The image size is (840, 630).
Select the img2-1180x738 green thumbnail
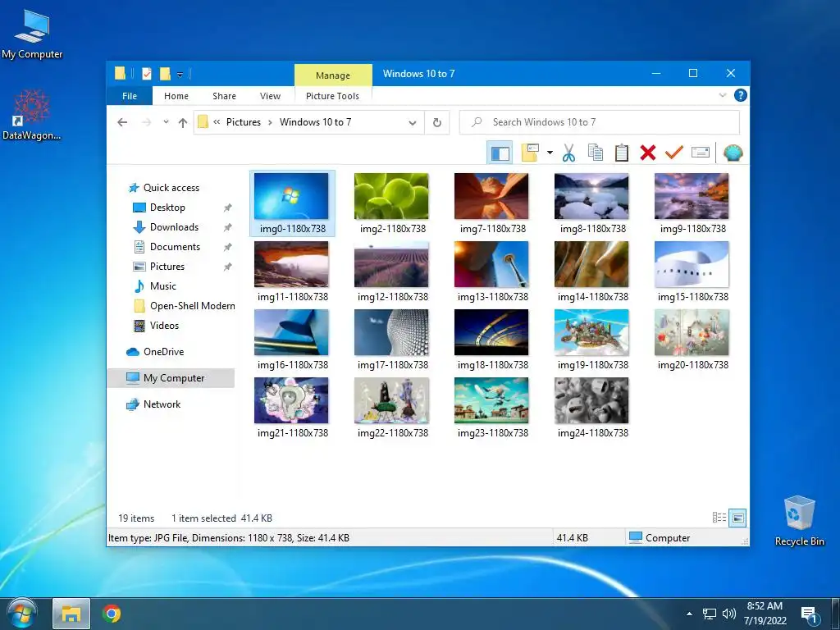tap(392, 203)
